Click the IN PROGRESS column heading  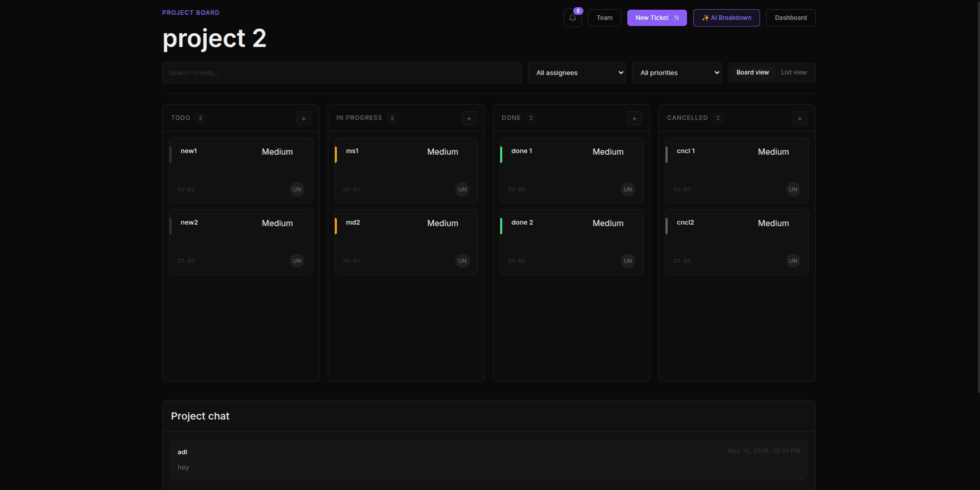pos(359,118)
